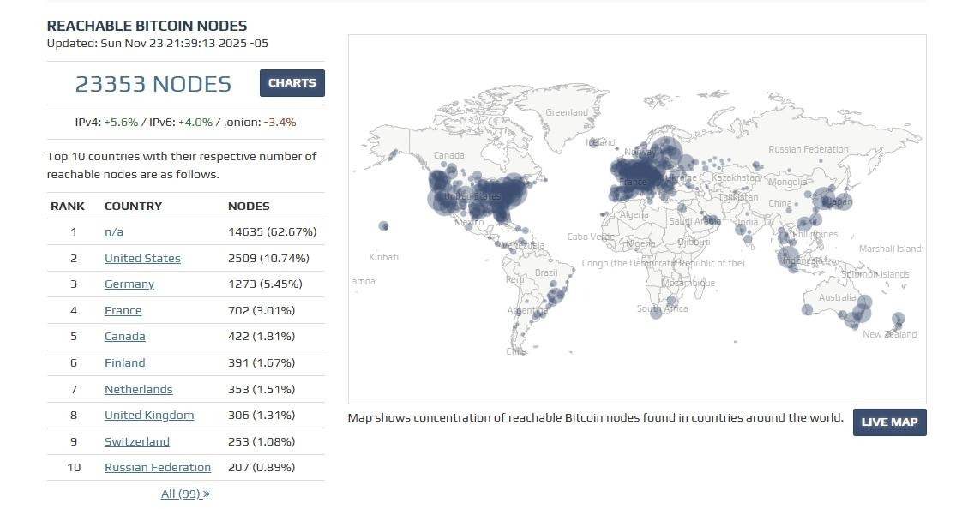Viewport: 980px width, 509px height.
Task: Open the Russian Federation country link
Action: (x=158, y=467)
